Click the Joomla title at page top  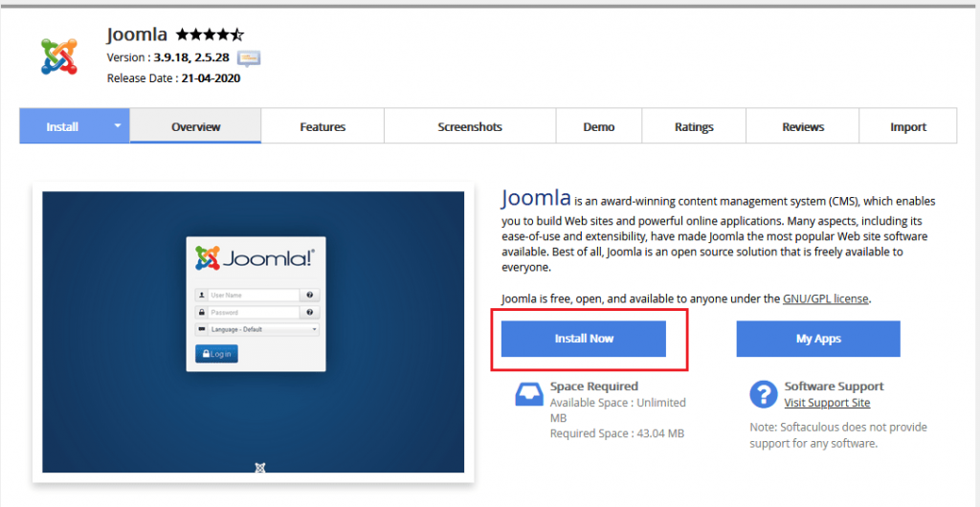137,34
